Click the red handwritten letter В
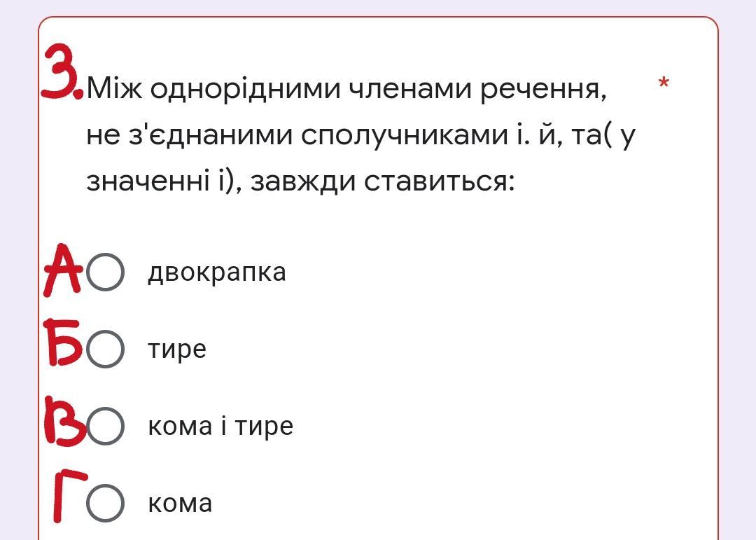 (64, 420)
